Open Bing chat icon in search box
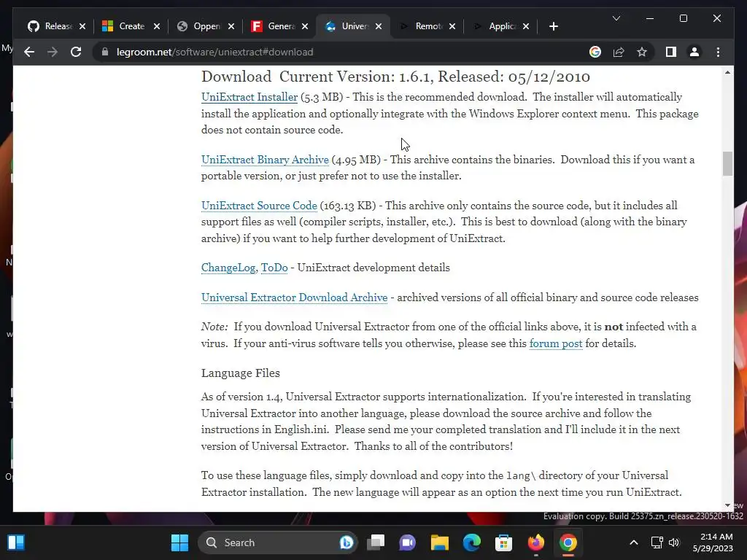The height and width of the screenshot is (560, 747). coord(347,542)
